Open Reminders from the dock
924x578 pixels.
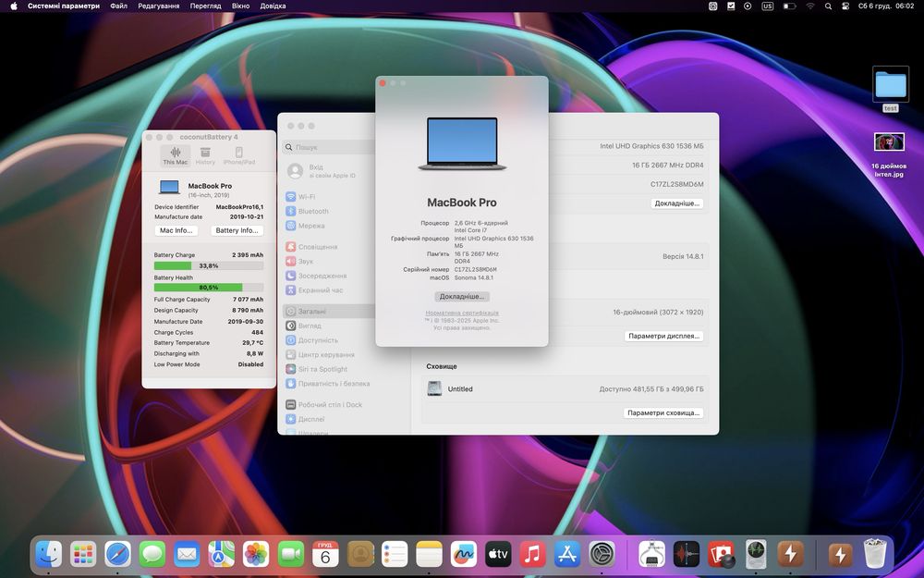pyautogui.click(x=395, y=554)
